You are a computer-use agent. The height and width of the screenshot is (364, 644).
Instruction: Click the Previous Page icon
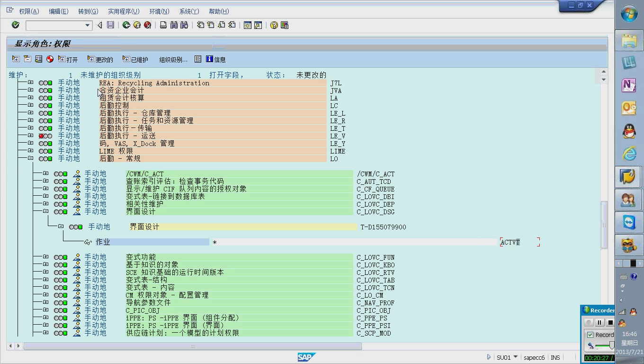coord(211,25)
